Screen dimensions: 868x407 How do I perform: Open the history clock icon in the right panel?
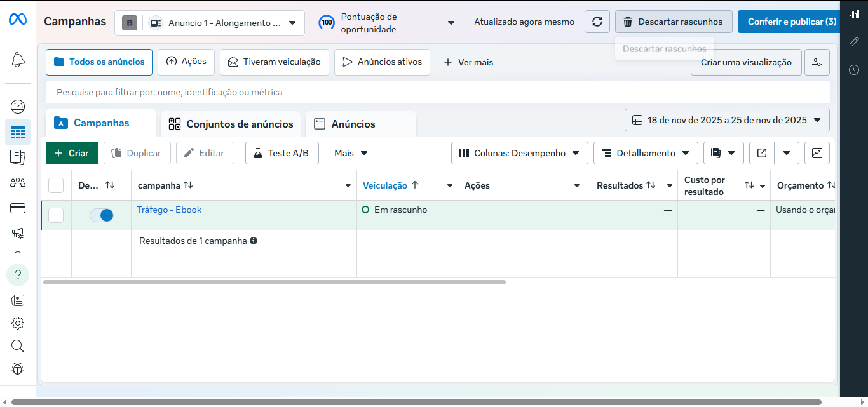[x=854, y=70]
